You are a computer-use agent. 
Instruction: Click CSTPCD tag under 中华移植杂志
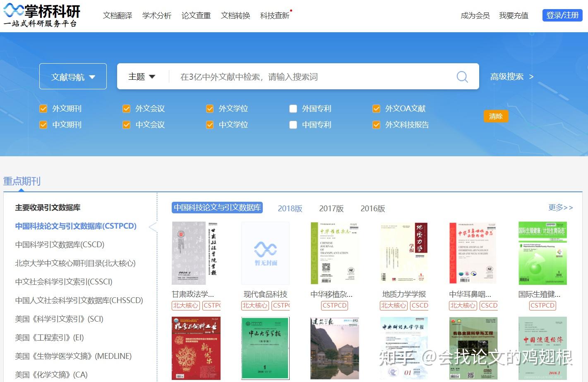[334, 306]
